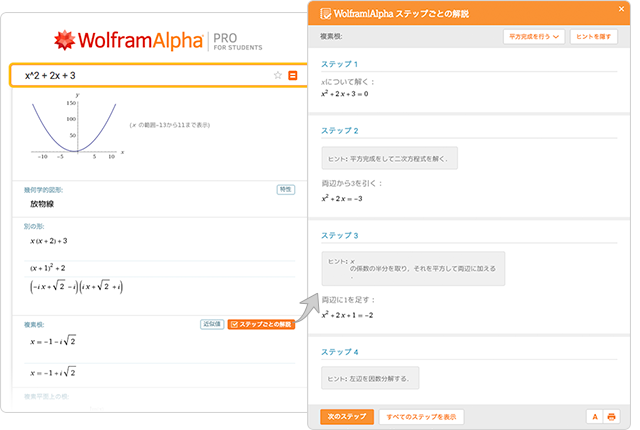
Task: Toggle 近似値 for the complex roots
Action: click(211, 324)
